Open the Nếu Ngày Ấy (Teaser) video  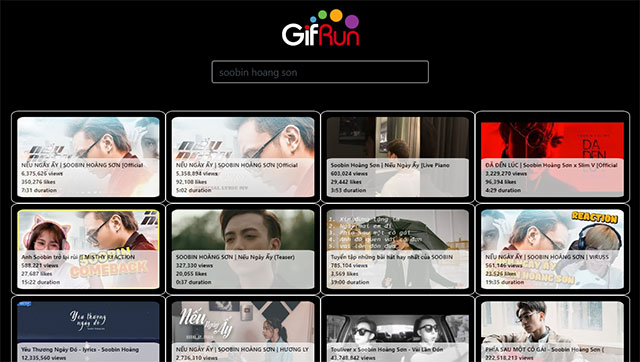pyautogui.click(x=243, y=249)
